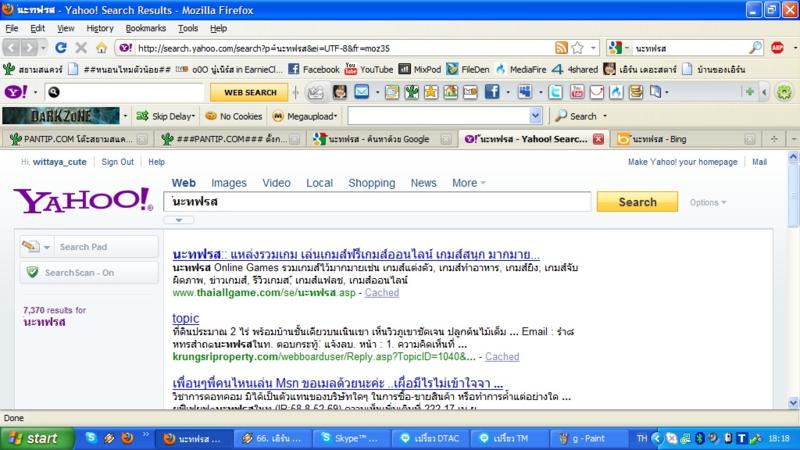Switch to the Google search tab
Screen dimensions: 800x450
(x=381, y=139)
